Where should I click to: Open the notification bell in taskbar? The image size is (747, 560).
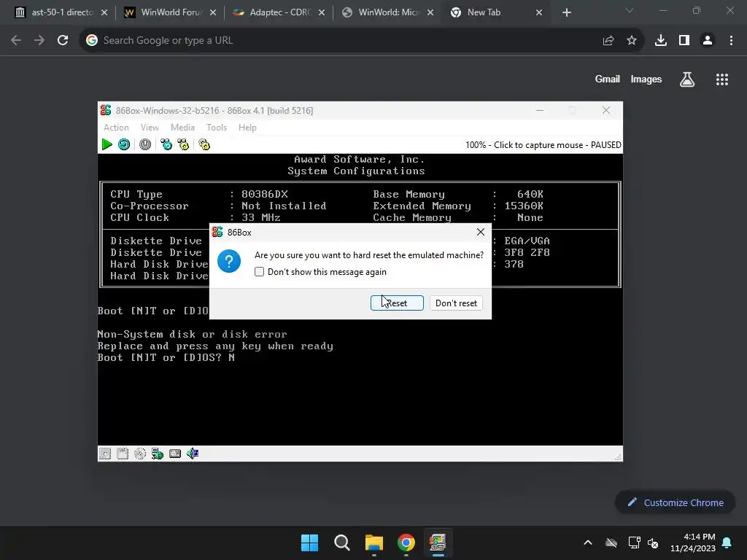[x=727, y=542]
